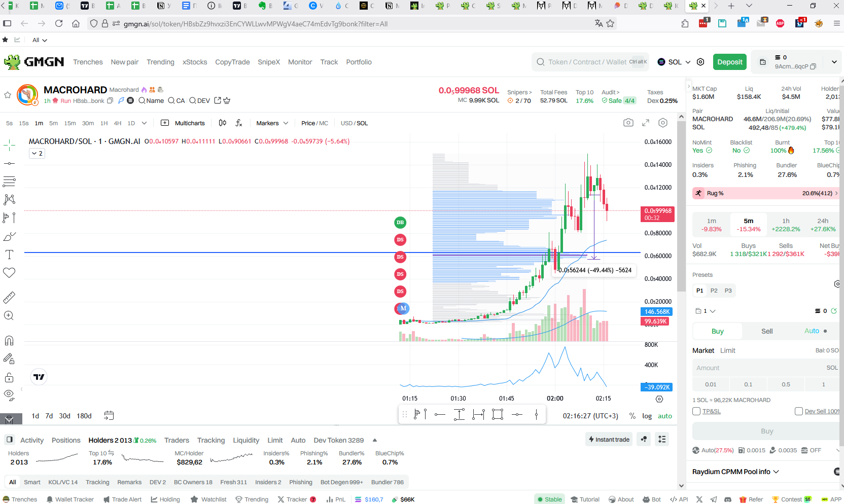844x504 pixels.
Task: Switch chart currency to USD/SOL
Action: 354,123
